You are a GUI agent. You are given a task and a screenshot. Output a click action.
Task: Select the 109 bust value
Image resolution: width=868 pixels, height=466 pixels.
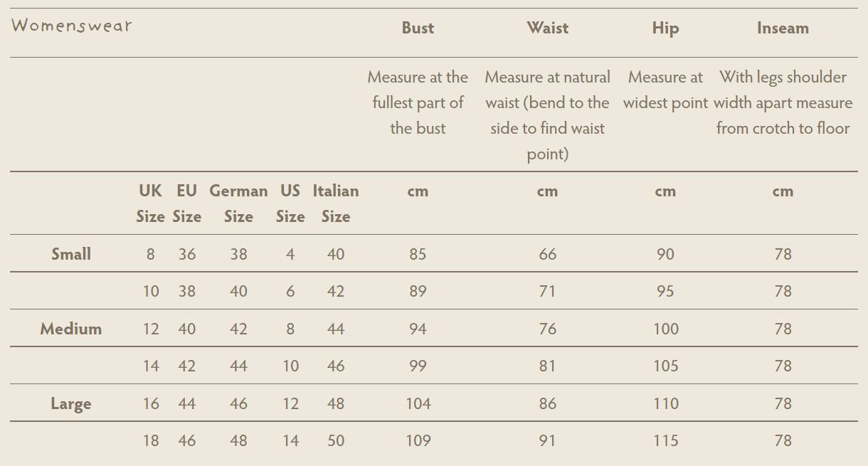pos(418,441)
